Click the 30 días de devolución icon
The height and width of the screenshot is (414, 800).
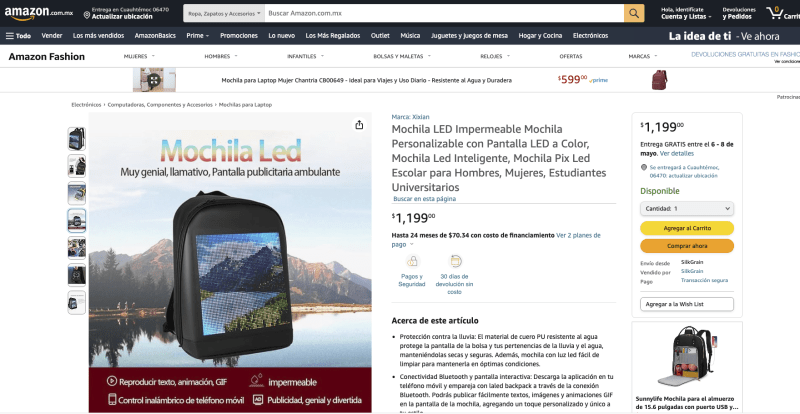pyautogui.click(x=455, y=261)
